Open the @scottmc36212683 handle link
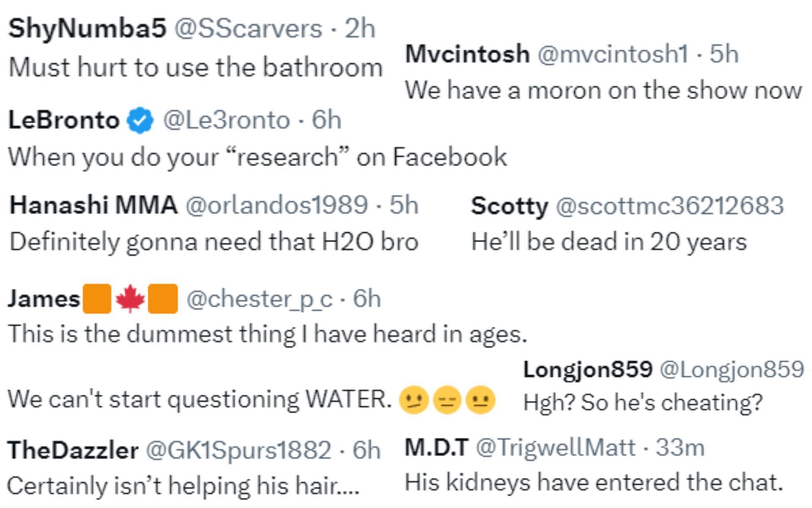This screenshot has width=812, height=508. pos(670,206)
